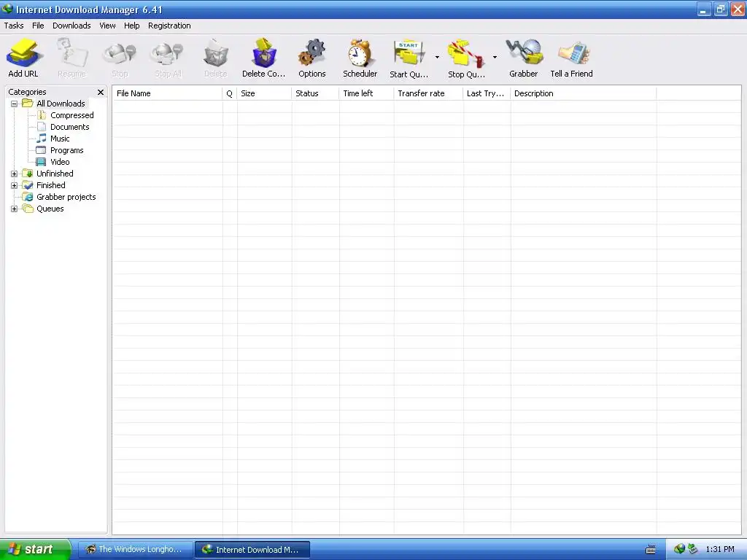This screenshot has width=747, height=560.
Task: Sort by the Status column header
Action: coord(315,93)
